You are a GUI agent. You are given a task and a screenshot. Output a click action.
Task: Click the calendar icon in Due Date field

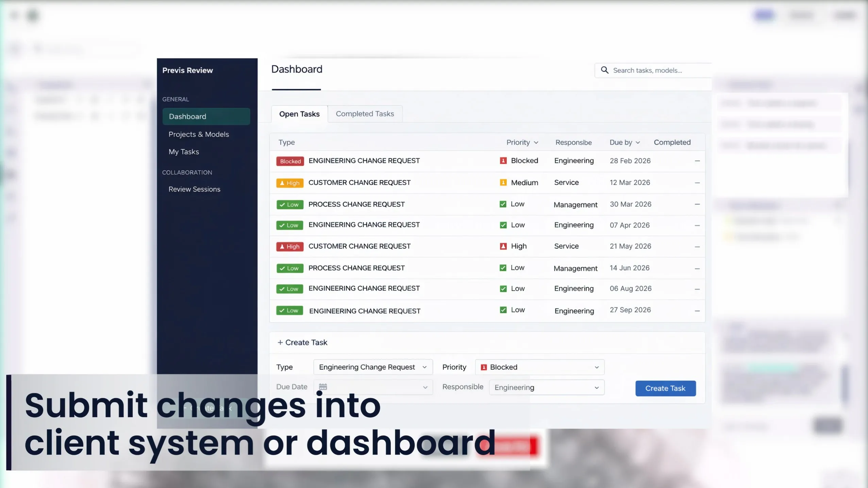coord(323,387)
